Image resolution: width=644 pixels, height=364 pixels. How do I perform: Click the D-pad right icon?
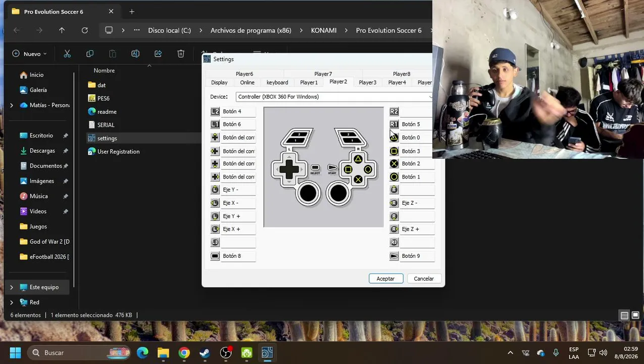coord(215,177)
